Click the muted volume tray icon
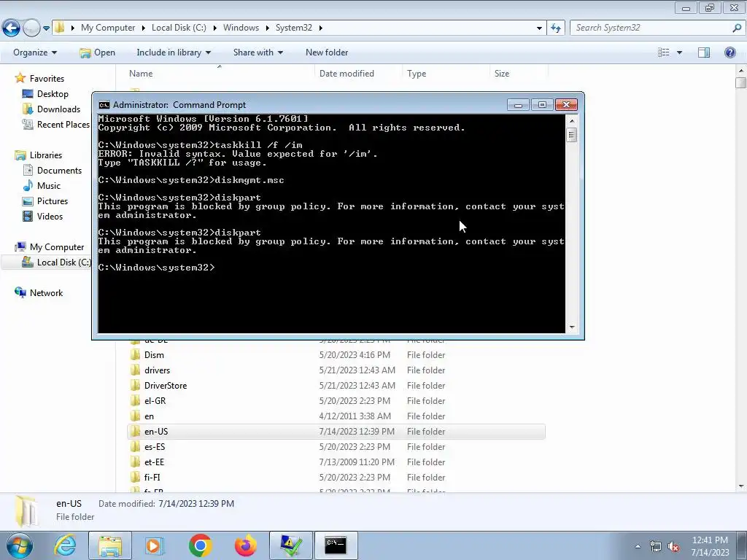Image resolution: width=747 pixels, height=560 pixels. coord(673,547)
